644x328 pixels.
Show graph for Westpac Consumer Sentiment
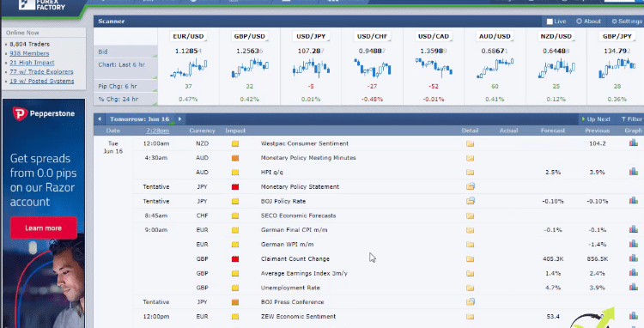[x=634, y=143]
